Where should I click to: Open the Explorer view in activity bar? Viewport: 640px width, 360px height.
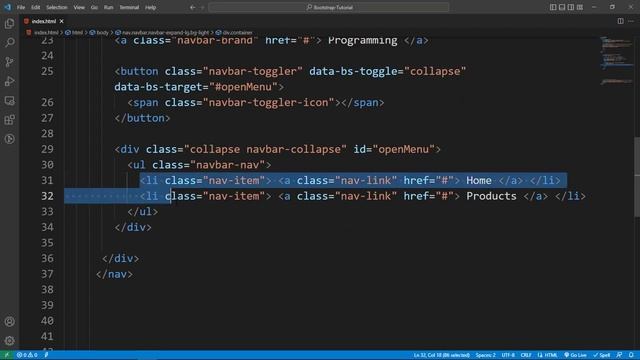coord(9,23)
